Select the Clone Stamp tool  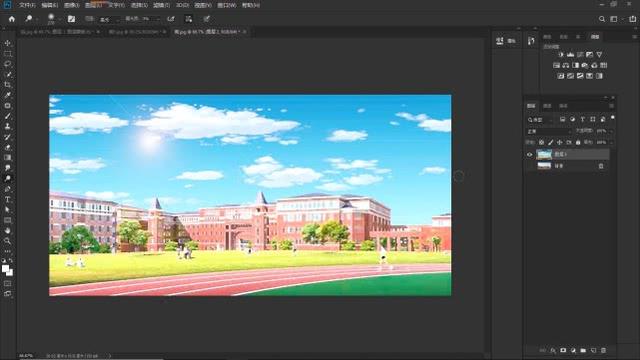[x=7, y=127]
